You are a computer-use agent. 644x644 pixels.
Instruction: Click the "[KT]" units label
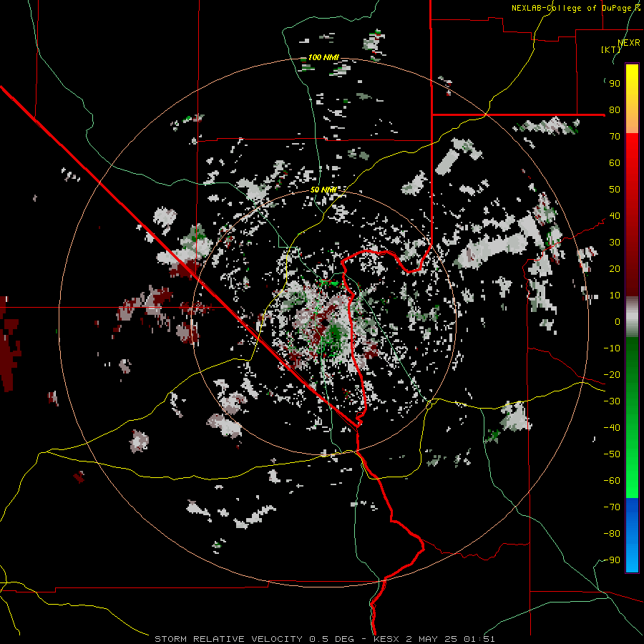tap(611, 49)
